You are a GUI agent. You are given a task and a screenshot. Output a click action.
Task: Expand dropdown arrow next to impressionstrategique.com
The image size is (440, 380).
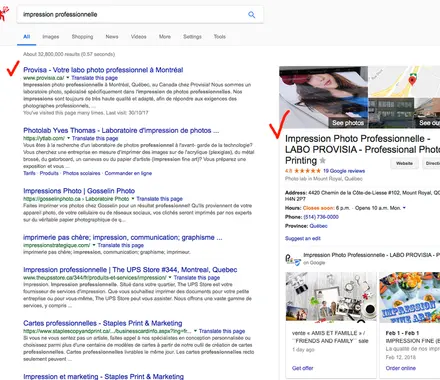point(94,245)
